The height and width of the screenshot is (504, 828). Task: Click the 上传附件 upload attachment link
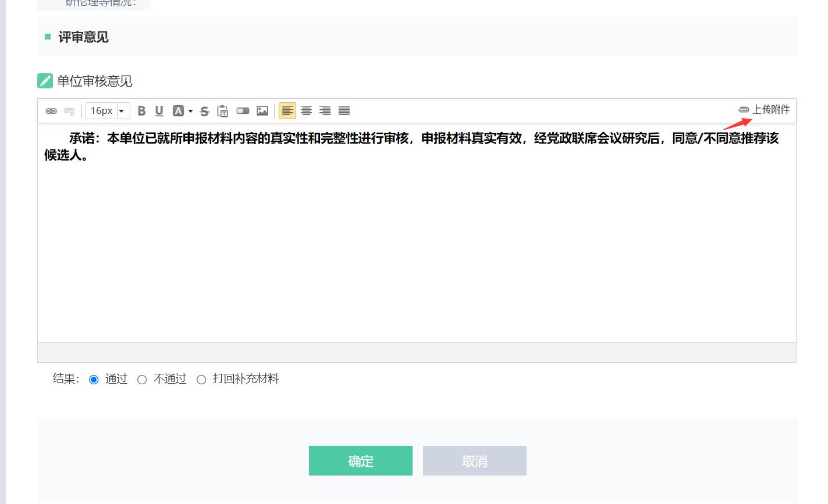click(x=765, y=109)
